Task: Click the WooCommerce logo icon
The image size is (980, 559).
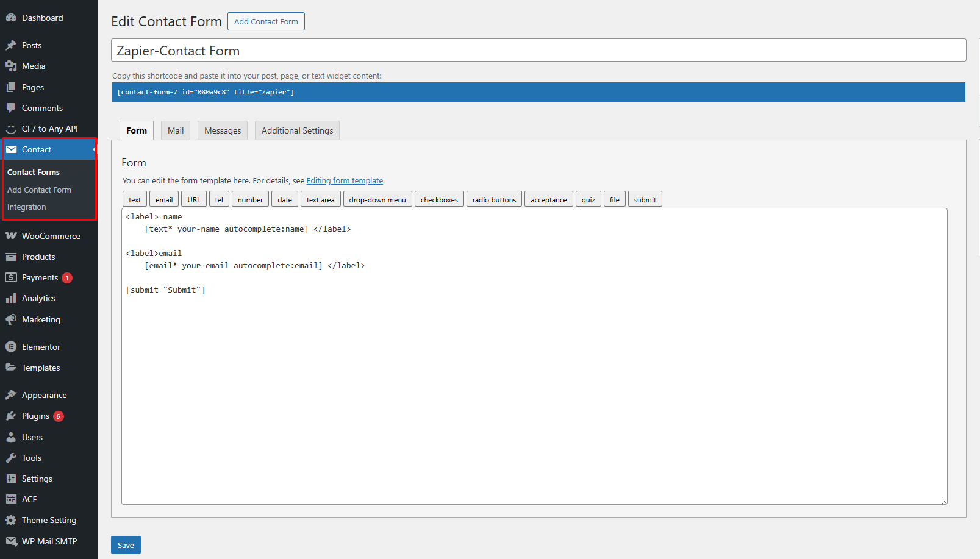Action: click(x=11, y=236)
